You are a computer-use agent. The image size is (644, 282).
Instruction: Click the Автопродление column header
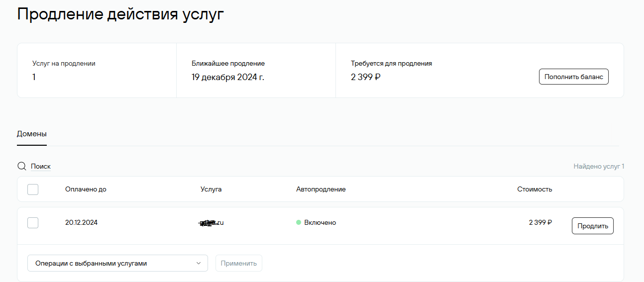point(321,189)
